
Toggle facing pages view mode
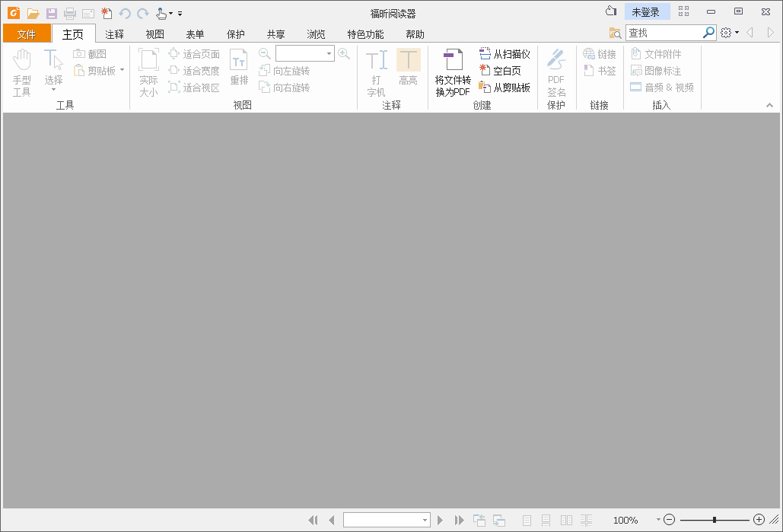566,521
